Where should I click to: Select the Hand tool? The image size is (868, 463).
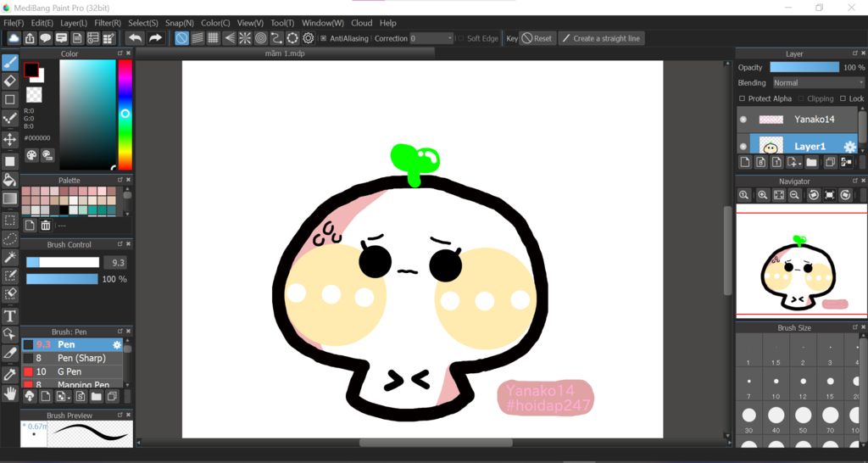[x=10, y=393]
